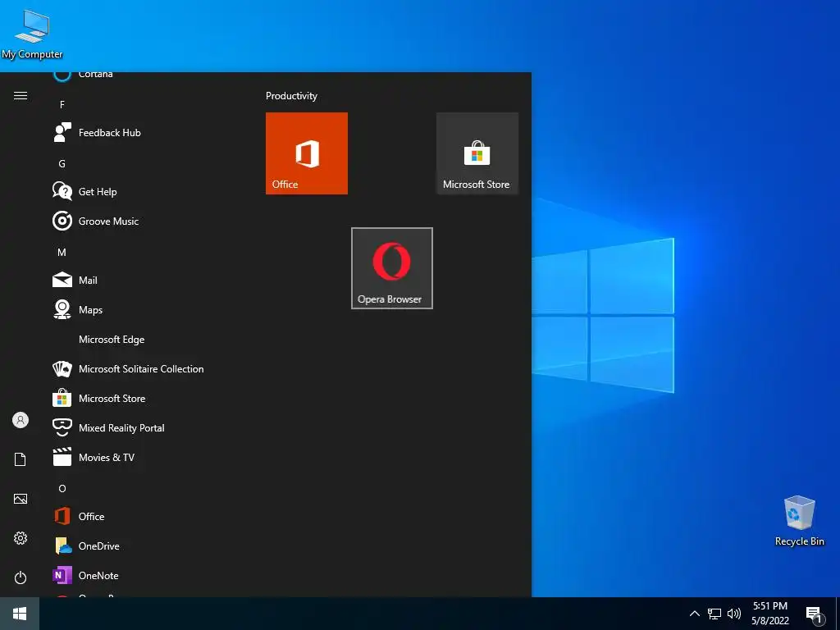Open the Documents folder icon in Start sidebar
Viewport: 840px width, 630px height.
click(21, 459)
